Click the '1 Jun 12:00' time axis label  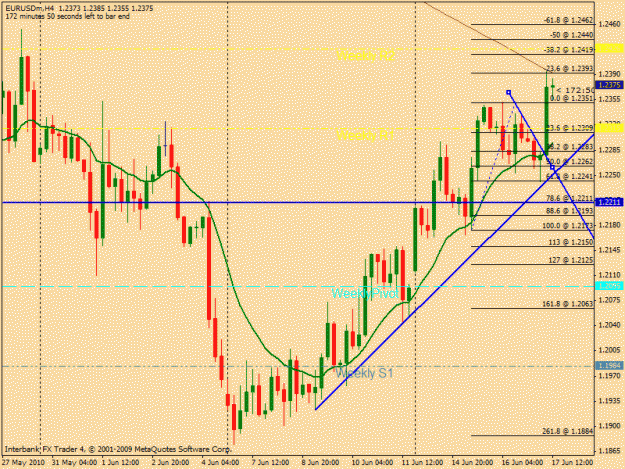120,463
